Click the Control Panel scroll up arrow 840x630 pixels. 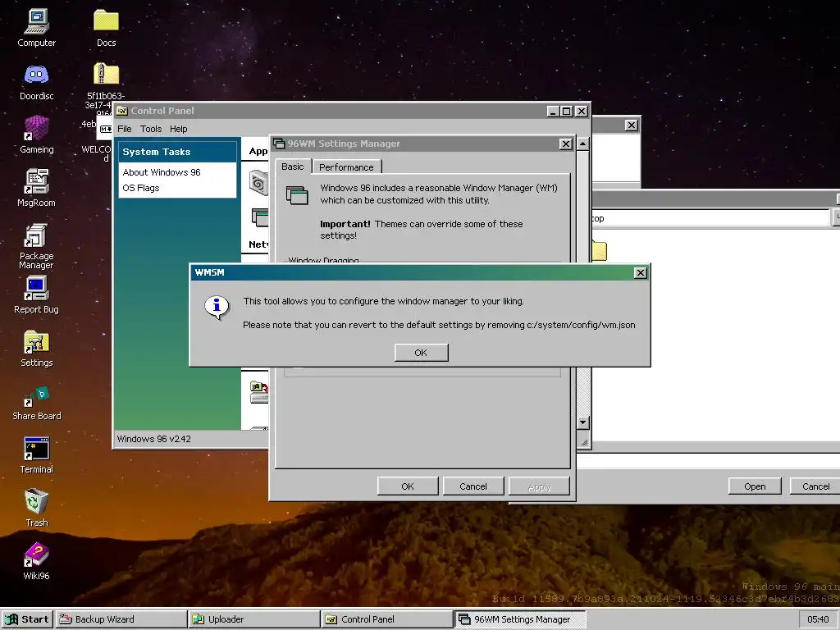pos(583,144)
